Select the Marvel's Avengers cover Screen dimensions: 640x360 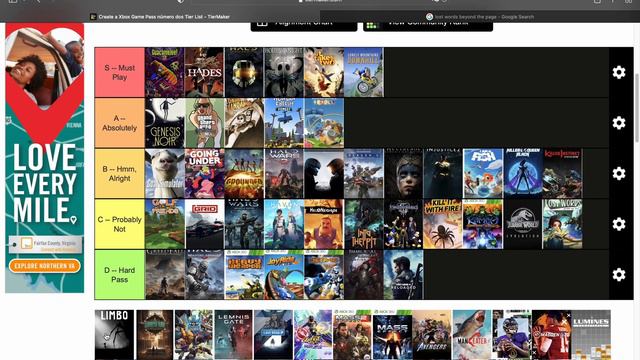tap(432, 335)
